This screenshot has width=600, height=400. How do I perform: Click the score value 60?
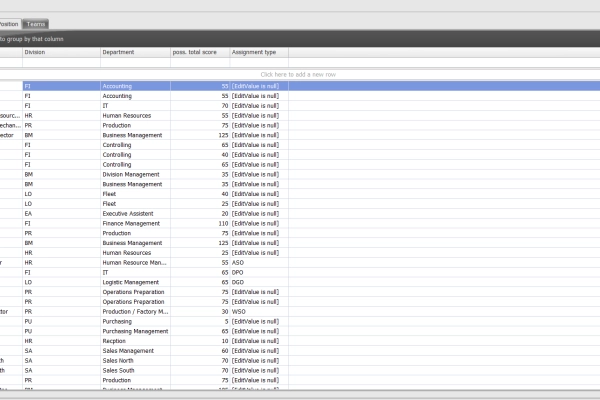pos(200,351)
